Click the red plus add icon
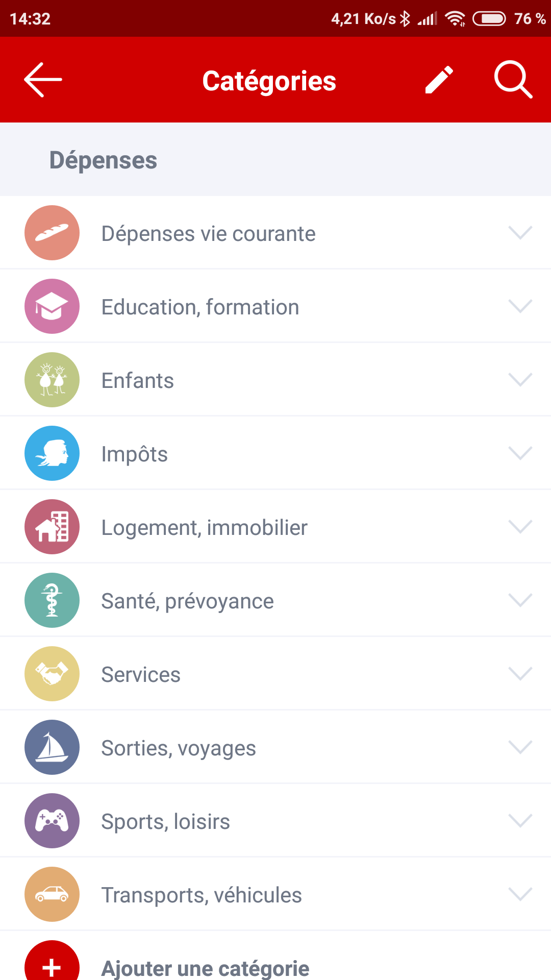This screenshot has height=980, width=551. point(52,962)
